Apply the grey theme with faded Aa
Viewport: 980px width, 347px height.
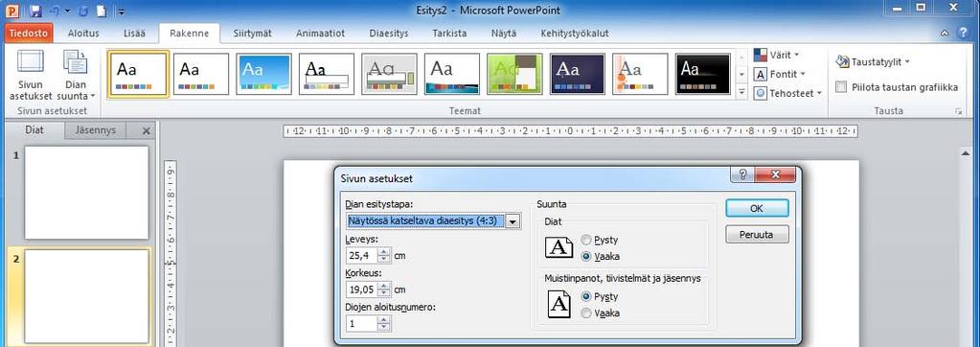pos(389,74)
